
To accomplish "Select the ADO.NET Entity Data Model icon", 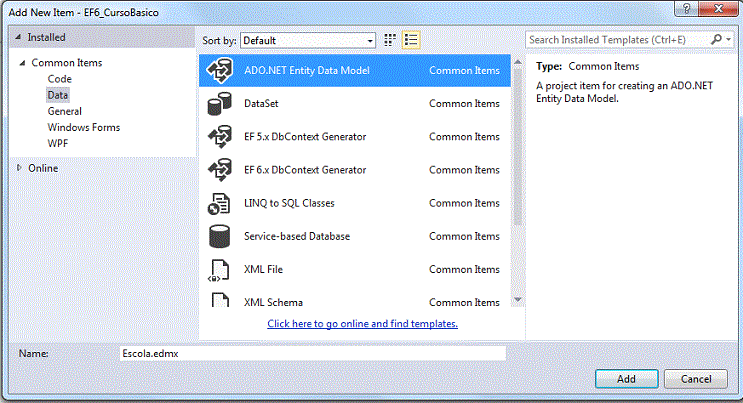I will 219,70.
